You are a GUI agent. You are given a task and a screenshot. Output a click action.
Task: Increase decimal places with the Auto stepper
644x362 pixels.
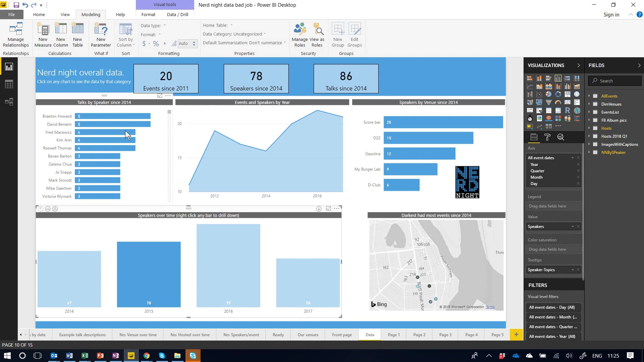pyautogui.click(x=194, y=42)
